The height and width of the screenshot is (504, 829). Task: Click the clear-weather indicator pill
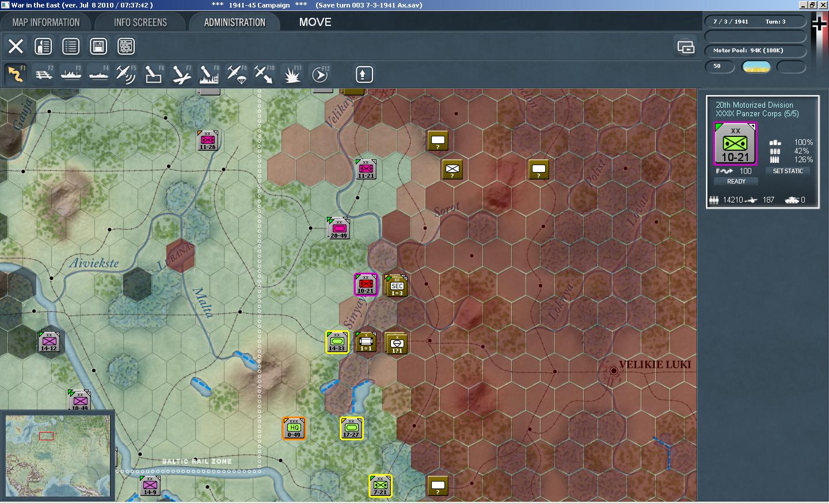(x=756, y=67)
